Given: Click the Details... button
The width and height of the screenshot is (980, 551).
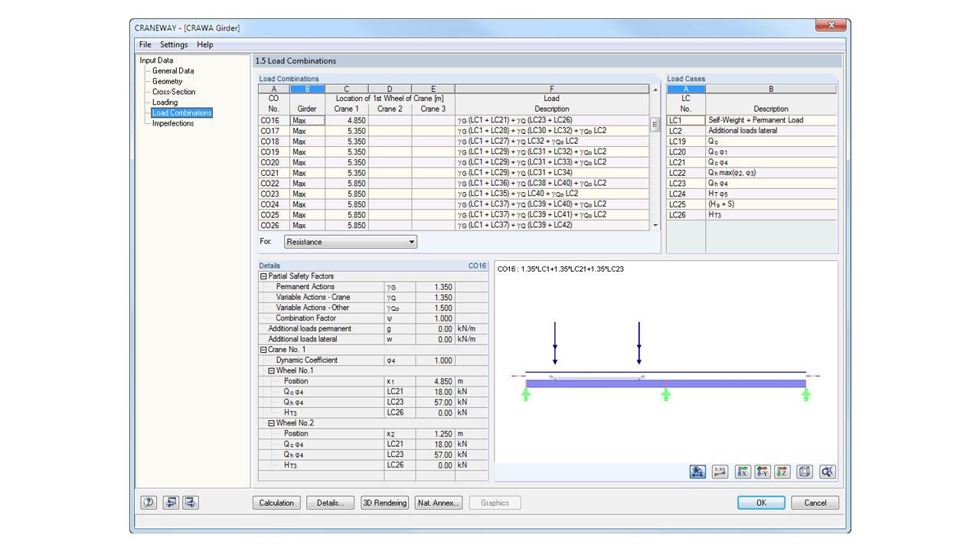Looking at the screenshot, I should click(330, 503).
